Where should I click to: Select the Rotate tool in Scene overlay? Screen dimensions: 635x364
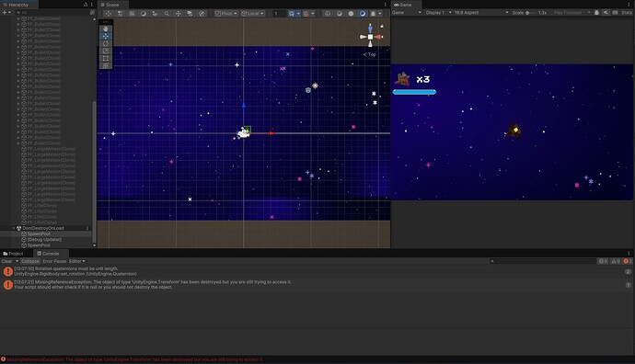point(106,44)
